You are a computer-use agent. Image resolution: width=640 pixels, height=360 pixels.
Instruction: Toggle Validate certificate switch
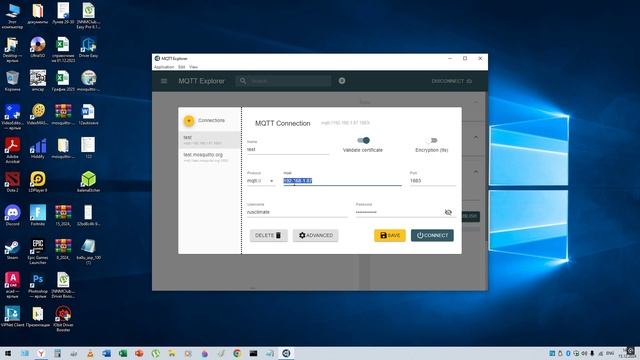click(363, 140)
